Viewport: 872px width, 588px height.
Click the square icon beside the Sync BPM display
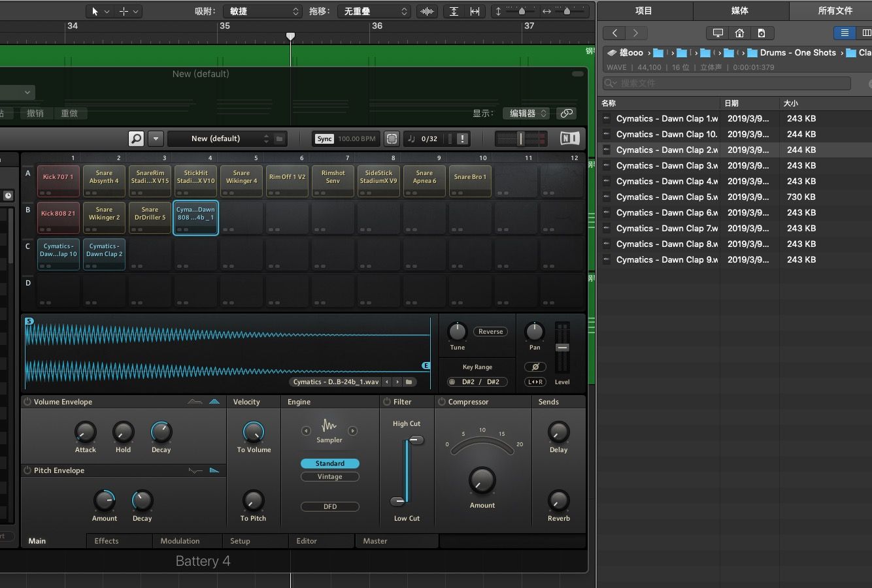392,139
